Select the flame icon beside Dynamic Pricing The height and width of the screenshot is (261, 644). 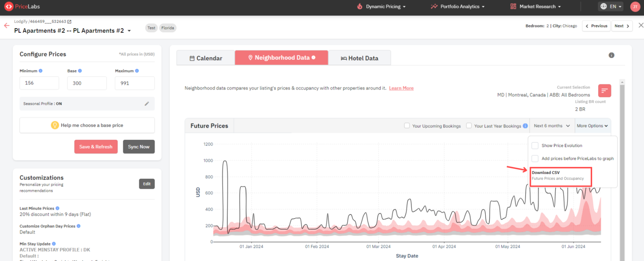pos(359,7)
